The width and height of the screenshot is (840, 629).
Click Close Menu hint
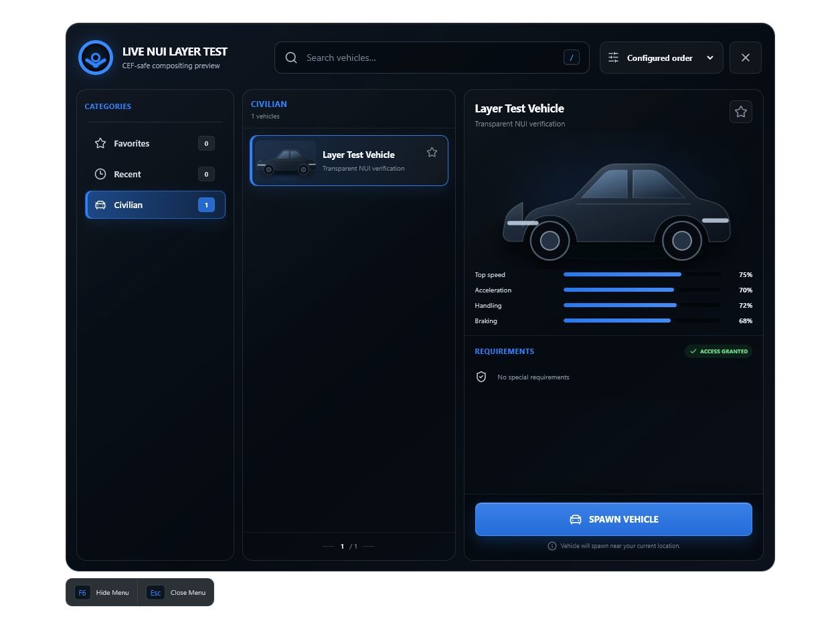(188, 593)
